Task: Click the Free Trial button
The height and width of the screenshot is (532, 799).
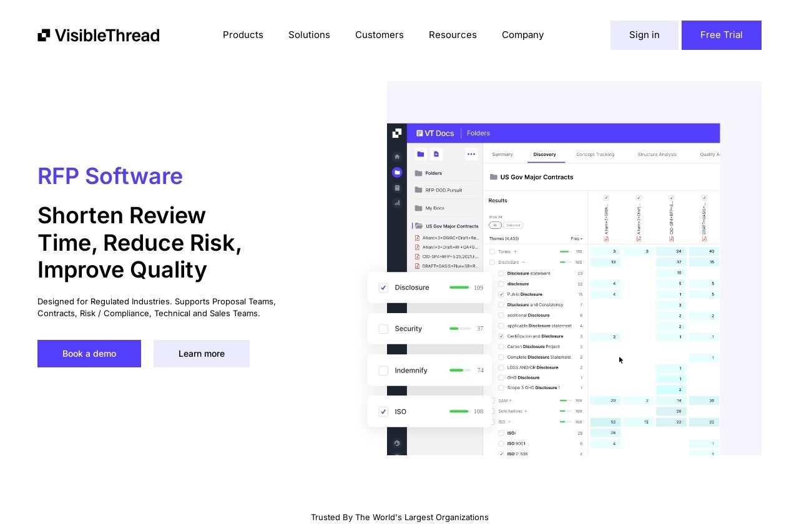Action: 722,35
